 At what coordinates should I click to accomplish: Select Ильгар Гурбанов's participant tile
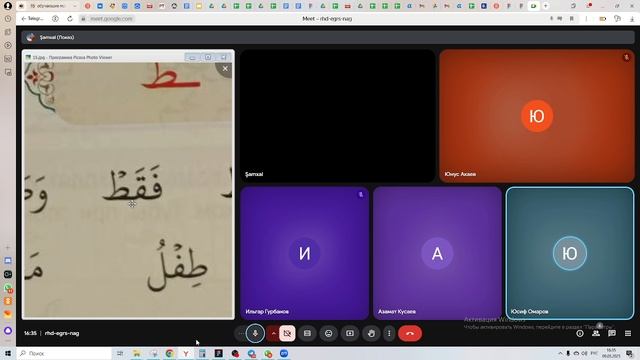pyautogui.click(x=304, y=253)
